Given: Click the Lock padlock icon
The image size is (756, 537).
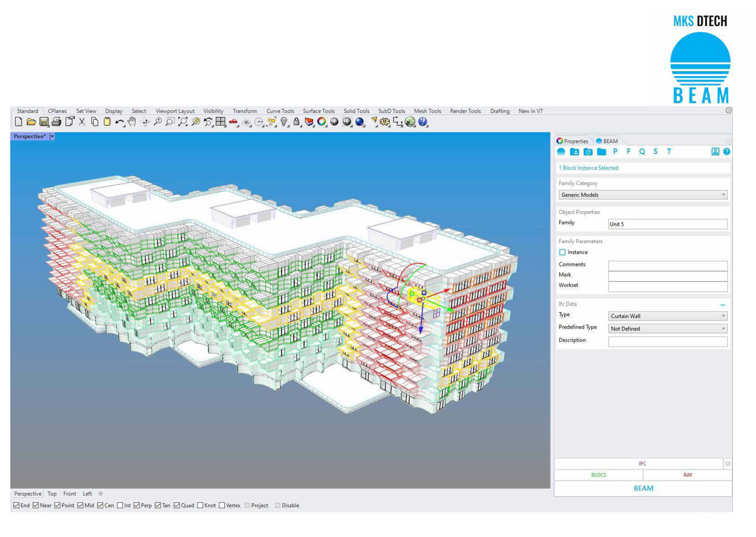Looking at the screenshot, I should [297, 122].
